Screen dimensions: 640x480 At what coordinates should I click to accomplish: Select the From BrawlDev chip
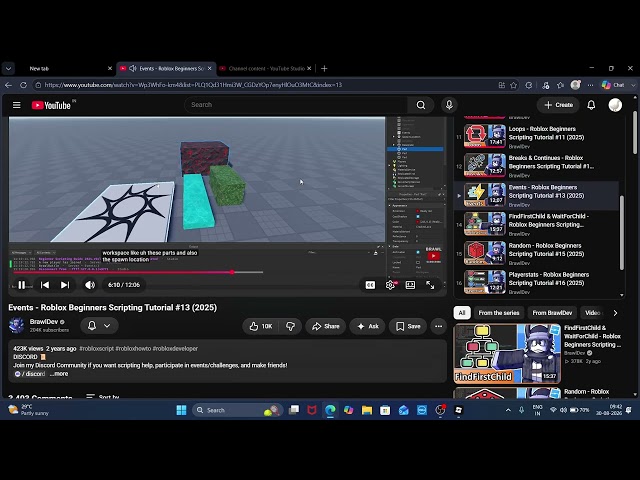point(552,313)
